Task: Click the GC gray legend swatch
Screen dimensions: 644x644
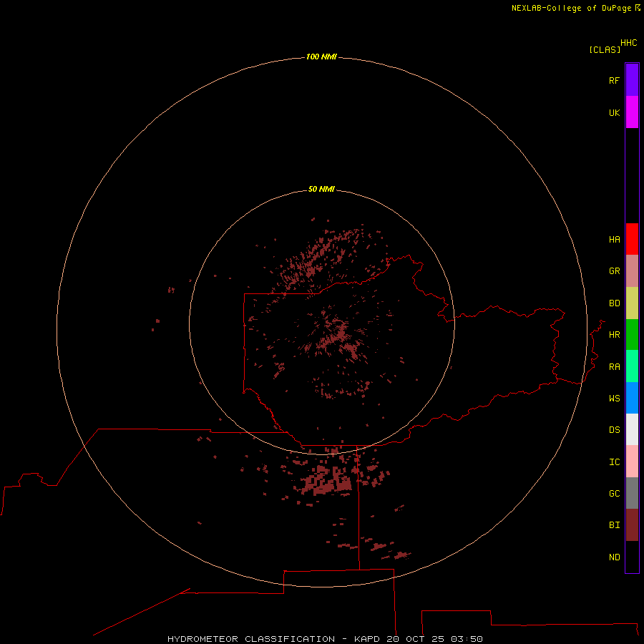Action: [632, 493]
